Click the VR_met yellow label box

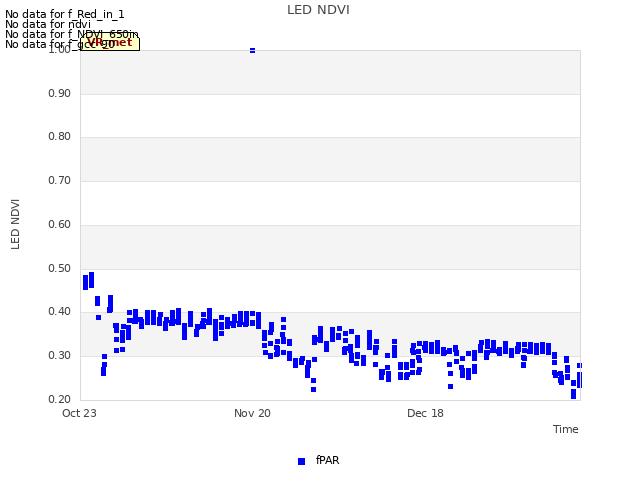[x=110, y=43]
